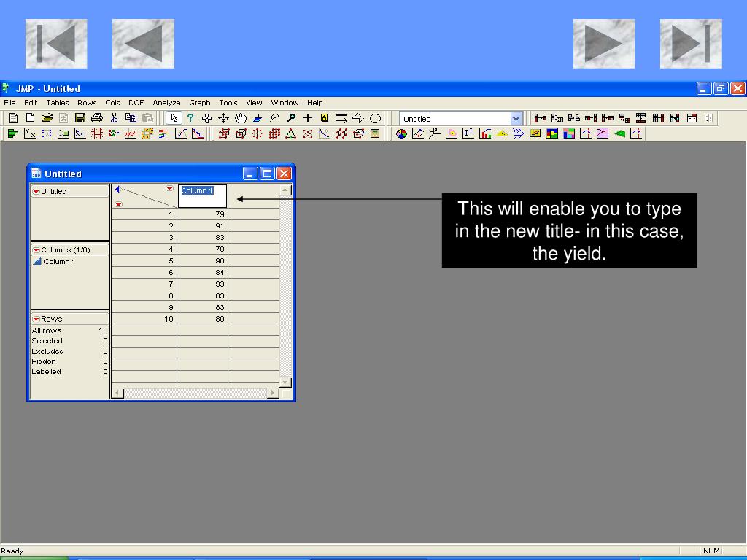This screenshot has width=747, height=560.
Task: Open the DOE menu
Action: point(136,102)
